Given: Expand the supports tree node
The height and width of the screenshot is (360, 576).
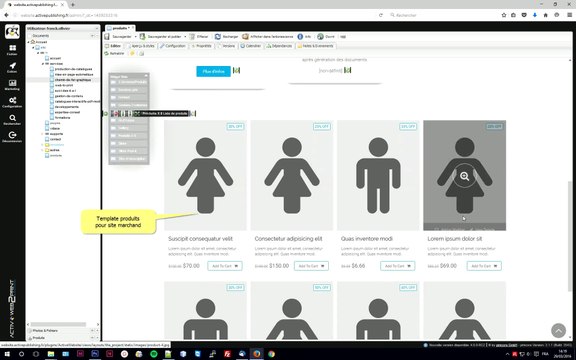Looking at the screenshot, I should pos(43,134).
